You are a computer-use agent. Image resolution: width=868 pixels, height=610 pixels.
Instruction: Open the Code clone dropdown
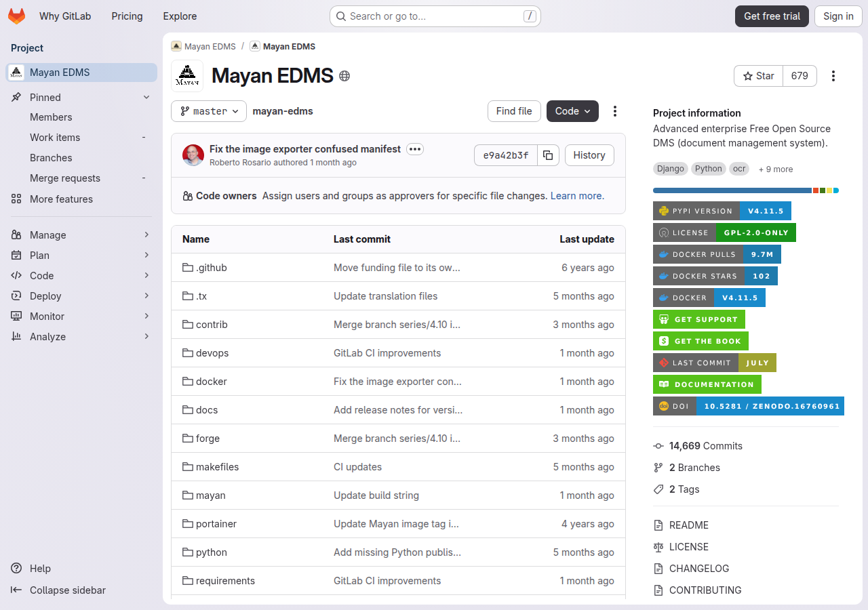click(x=572, y=111)
